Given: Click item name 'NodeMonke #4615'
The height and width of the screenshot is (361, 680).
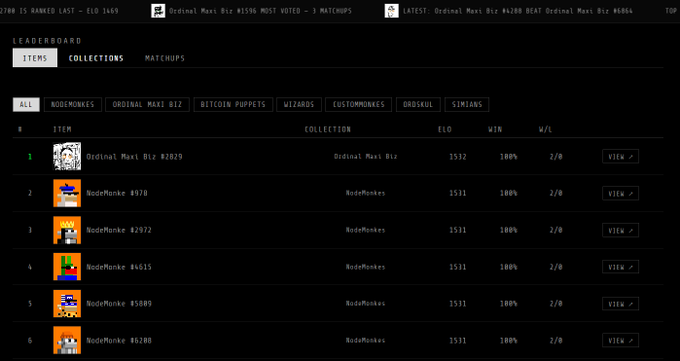Looking at the screenshot, I should click(119, 267).
